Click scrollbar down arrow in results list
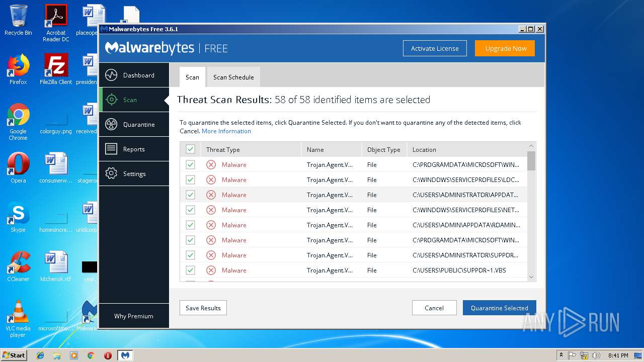This screenshot has height=362, width=644. click(x=531, y=277)
